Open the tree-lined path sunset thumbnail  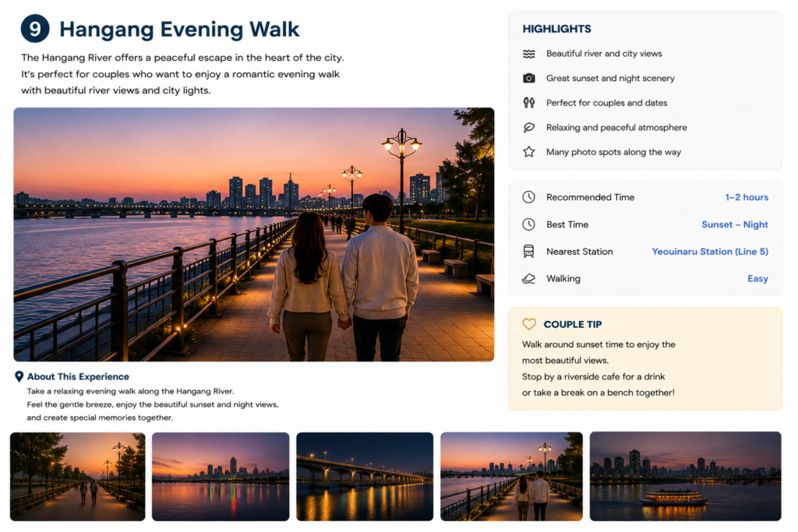click(x=77, y=477)
